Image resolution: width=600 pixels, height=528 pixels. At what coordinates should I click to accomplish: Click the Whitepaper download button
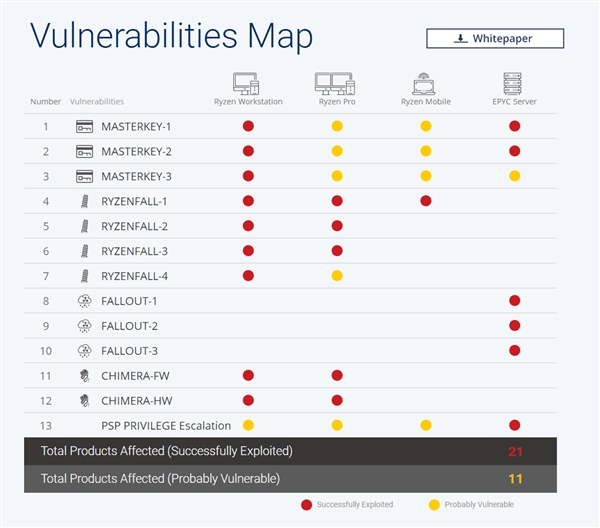coord(495,39)
